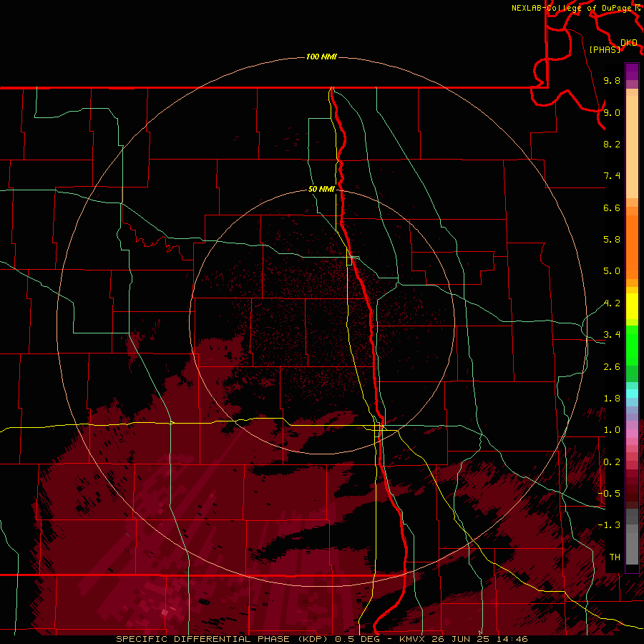Image resolution: width=644 pixels, height=644 pixels.
Task: Click the 0.2 color scale value
Action: 612,462
